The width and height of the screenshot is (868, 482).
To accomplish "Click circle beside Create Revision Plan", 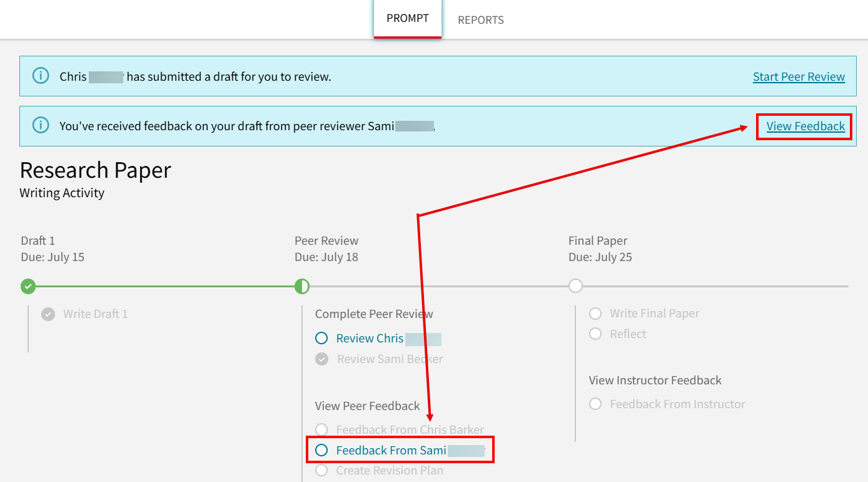I will (321, 470).
